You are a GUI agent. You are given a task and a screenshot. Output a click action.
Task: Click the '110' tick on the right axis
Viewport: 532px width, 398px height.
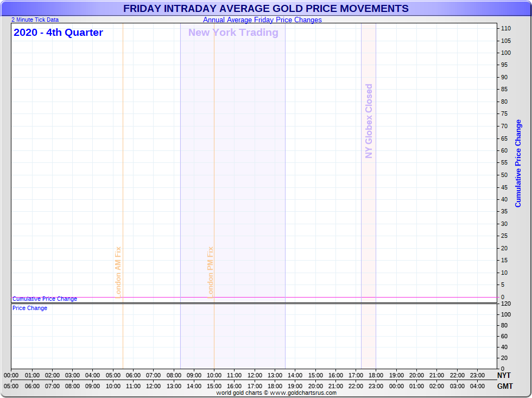click(x=505, y=28)
